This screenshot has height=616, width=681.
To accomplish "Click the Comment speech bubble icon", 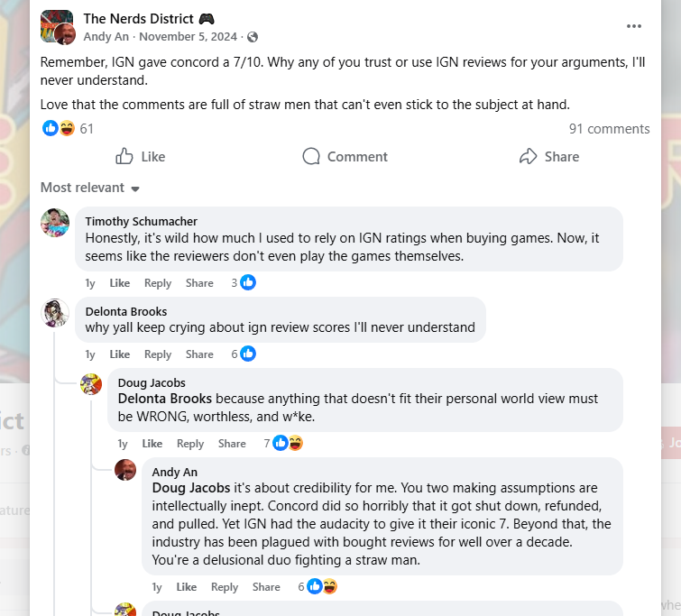I will pos(311,156).
